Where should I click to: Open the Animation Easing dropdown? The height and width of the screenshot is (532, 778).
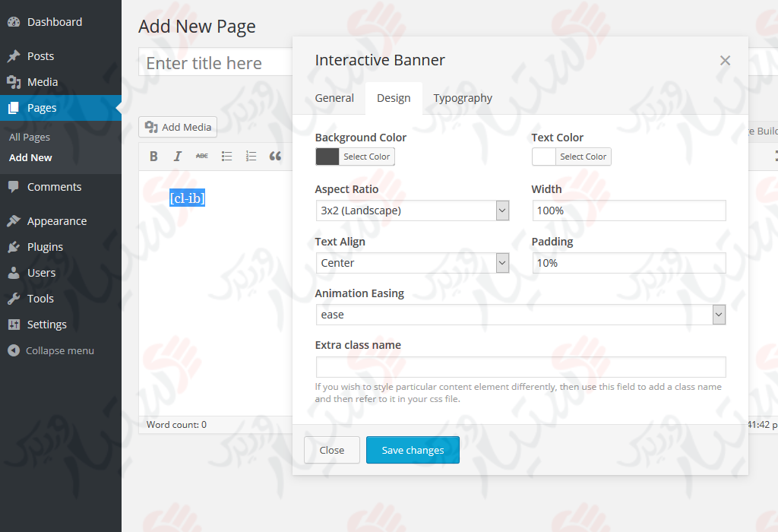[719, 315]
